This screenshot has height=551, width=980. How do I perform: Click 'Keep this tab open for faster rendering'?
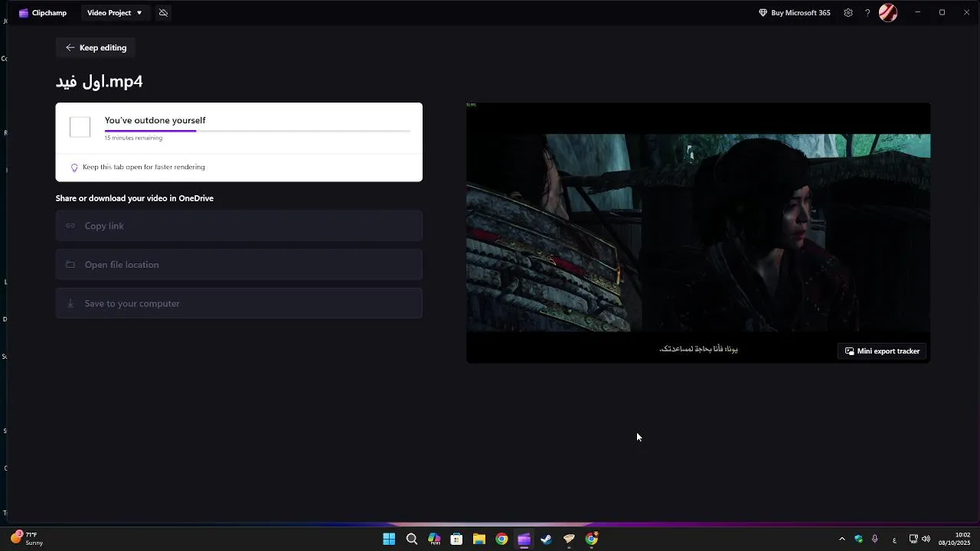pos(144,167)
